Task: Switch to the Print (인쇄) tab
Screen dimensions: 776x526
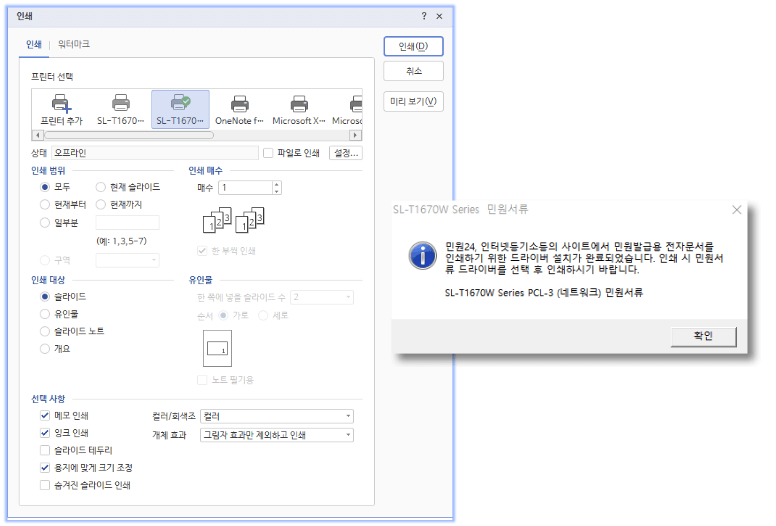Action: (x=34, y=45)
